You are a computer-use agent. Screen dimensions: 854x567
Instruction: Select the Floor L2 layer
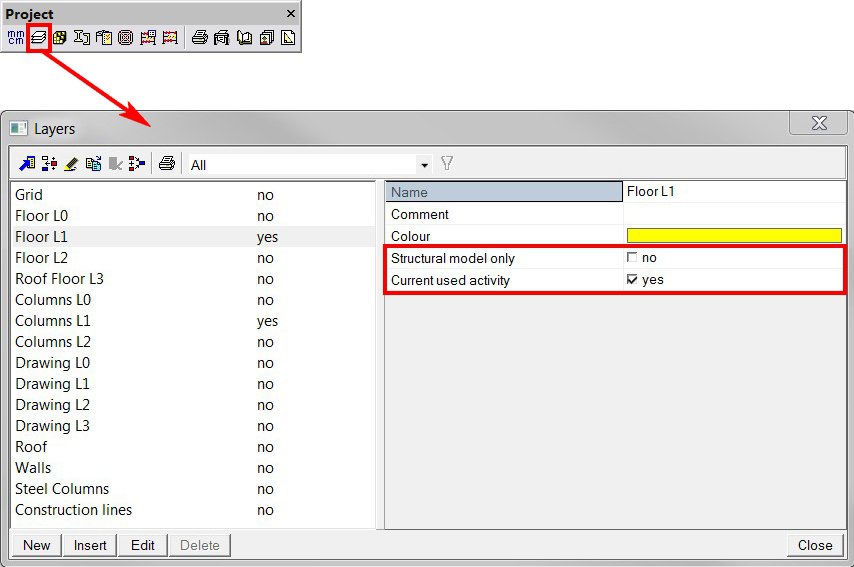[193, 258]
